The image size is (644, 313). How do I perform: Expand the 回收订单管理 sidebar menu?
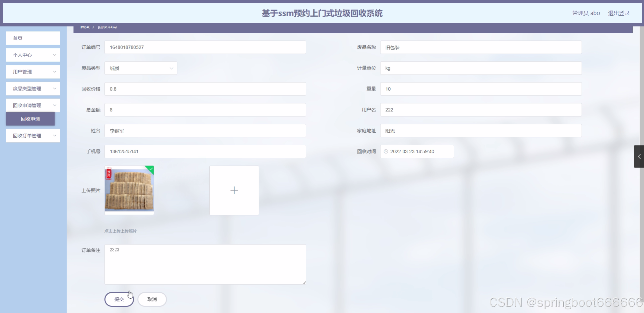33,136
